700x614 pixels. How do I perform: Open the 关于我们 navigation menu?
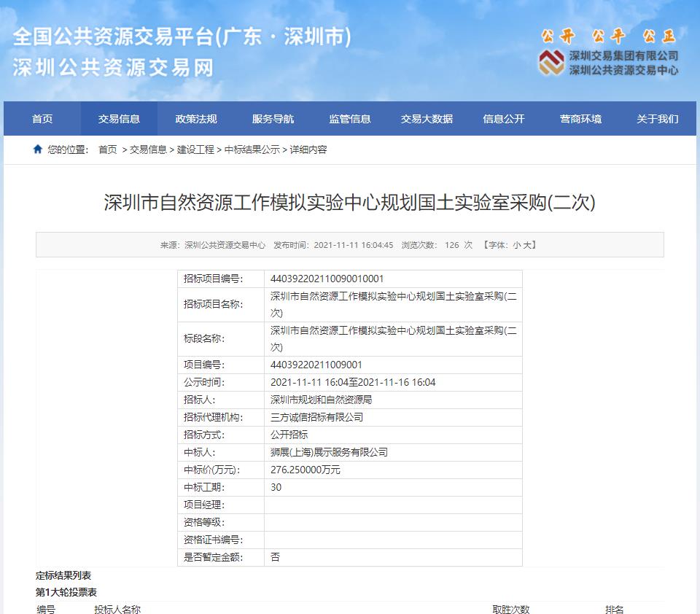[658, 119]
